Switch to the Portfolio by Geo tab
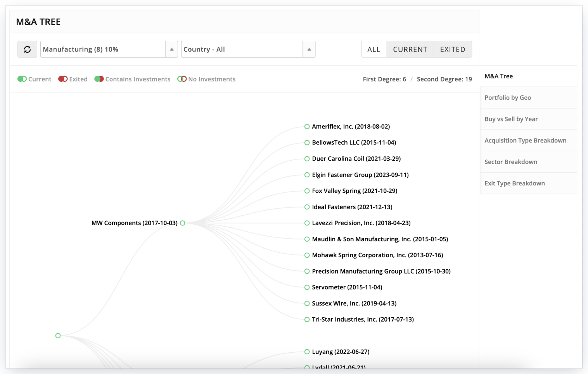 [x=508, y=97]
